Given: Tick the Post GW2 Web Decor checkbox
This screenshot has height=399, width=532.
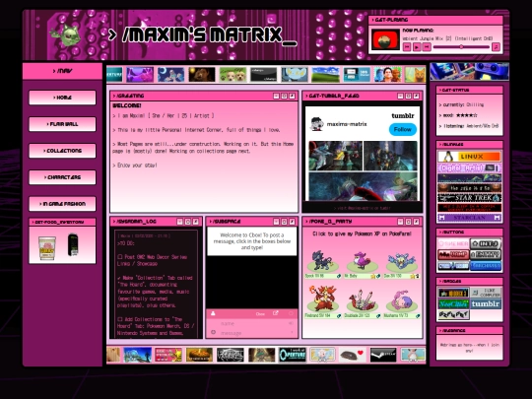Looking at the screenshot, I should pos(120,257).
